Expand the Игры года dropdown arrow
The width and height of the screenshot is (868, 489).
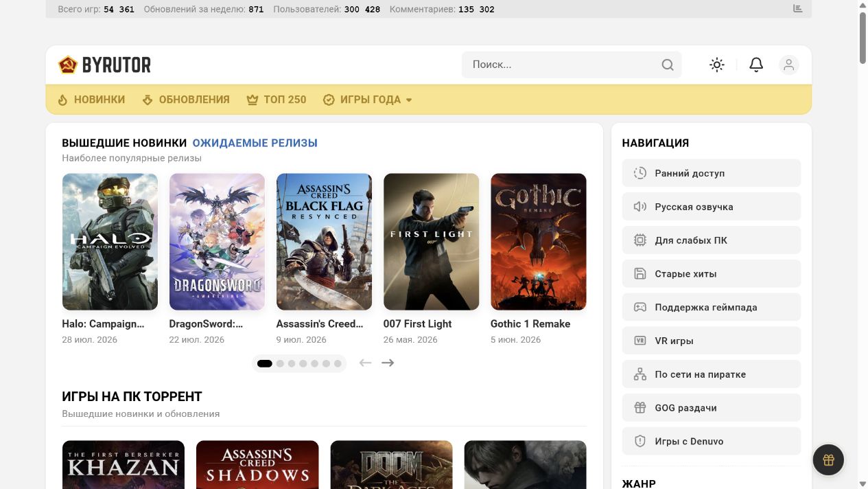(x=409, y=100)
